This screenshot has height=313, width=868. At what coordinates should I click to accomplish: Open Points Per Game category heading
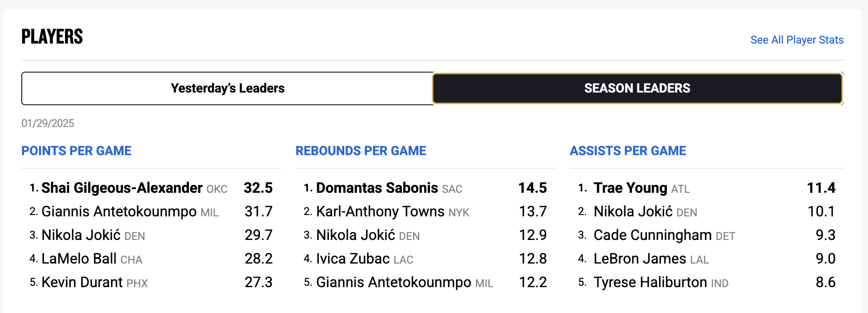pos(77,151)
